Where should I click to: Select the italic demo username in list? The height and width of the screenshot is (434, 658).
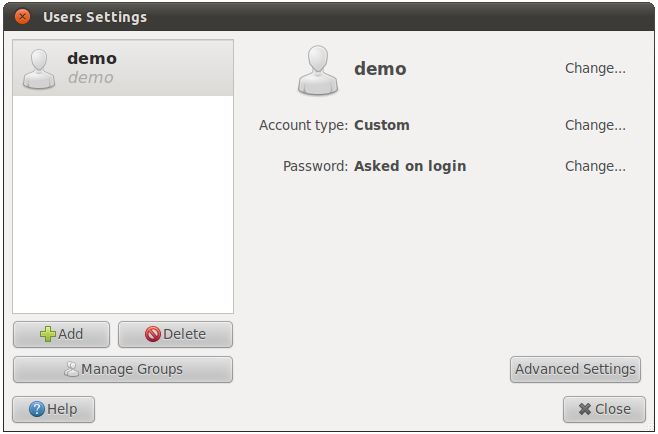[x=90, y=78]
